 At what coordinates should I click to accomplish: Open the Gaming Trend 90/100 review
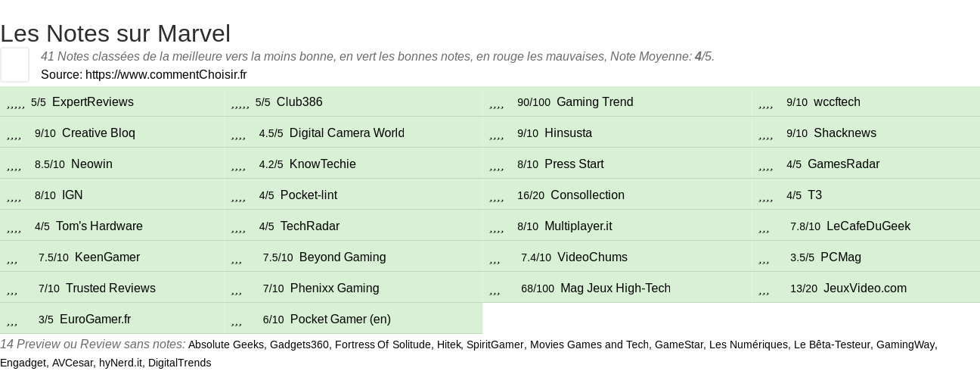click(x=617, y=101)
